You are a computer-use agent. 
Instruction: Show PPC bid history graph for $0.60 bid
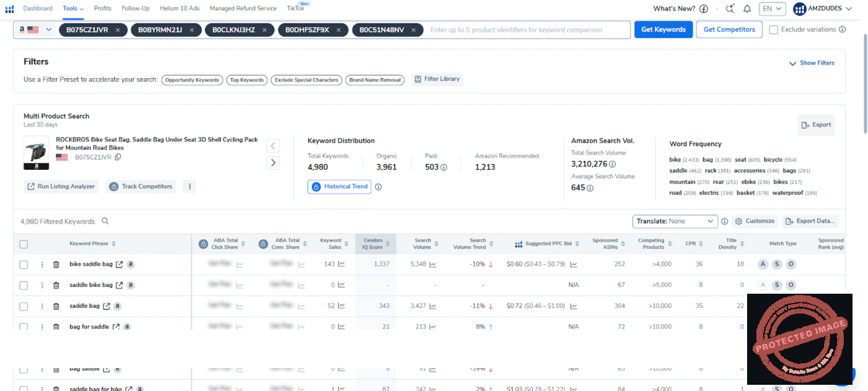(573, 265)
